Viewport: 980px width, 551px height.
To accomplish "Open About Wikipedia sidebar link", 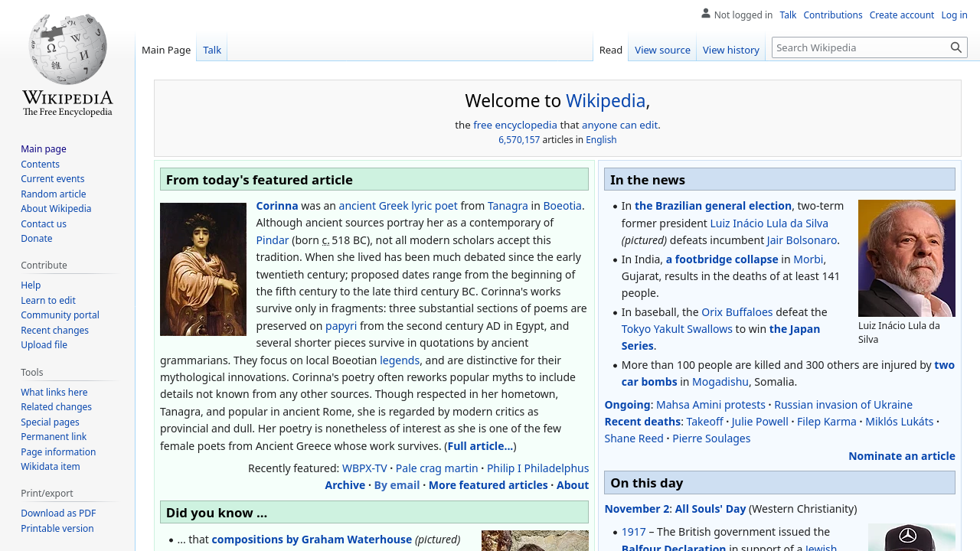I will (x=56, y=208).
